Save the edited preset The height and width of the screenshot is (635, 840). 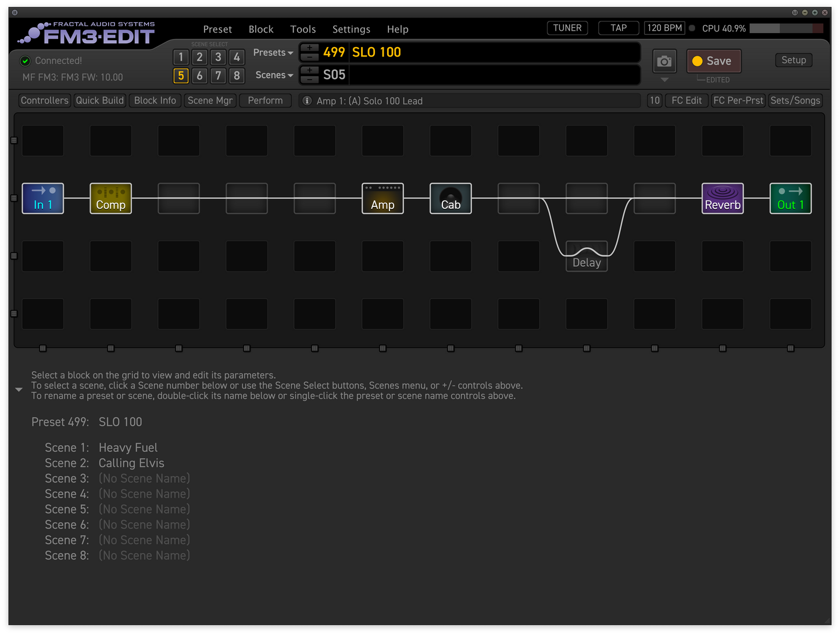click(x=714, y=60)
